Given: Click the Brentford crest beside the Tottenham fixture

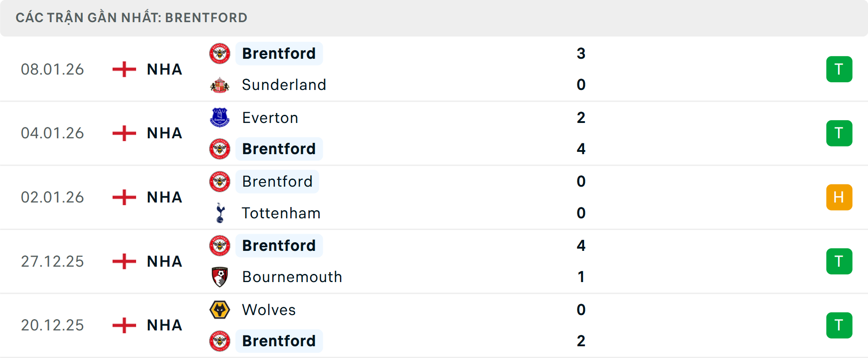Looking at the screenshot, I should tap(220, 181).
